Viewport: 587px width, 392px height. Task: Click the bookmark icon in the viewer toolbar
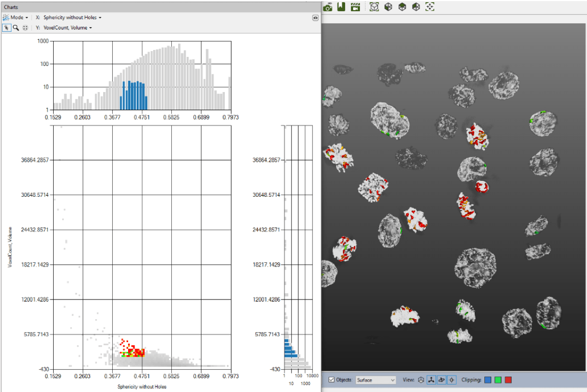click(341, 7)
